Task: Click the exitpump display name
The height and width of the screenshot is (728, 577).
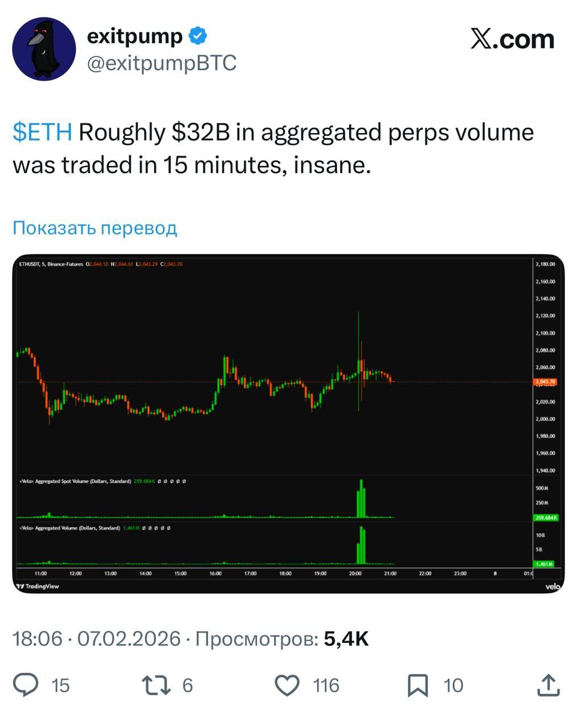Action: (x=135, y=36)
